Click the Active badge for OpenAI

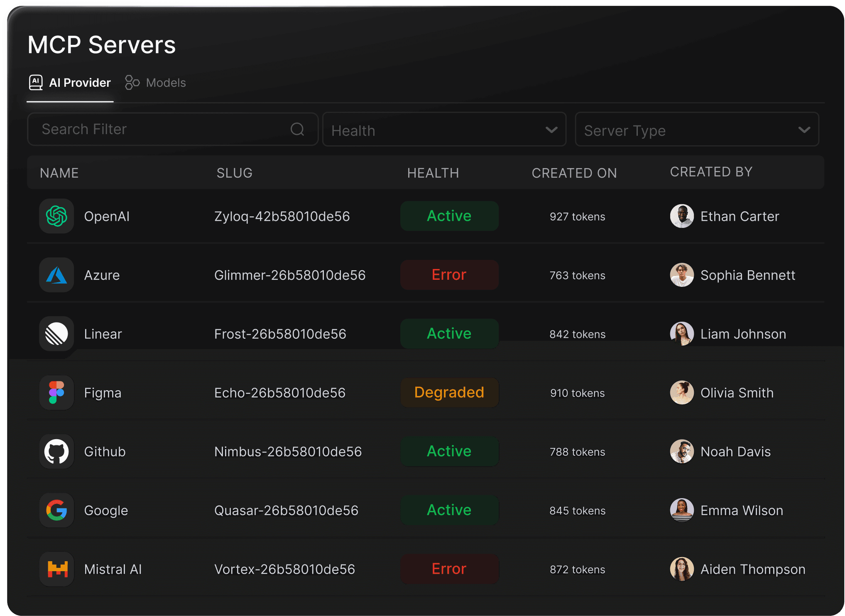449,216
